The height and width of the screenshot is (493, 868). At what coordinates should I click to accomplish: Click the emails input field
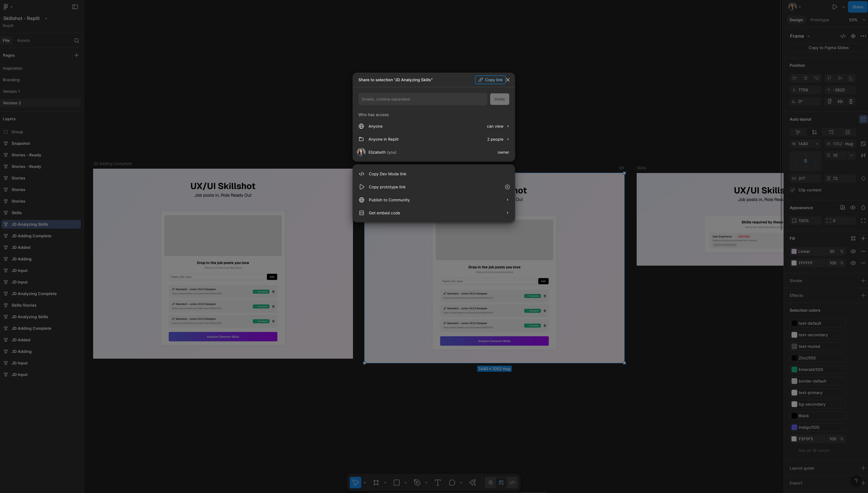point(422,99)
